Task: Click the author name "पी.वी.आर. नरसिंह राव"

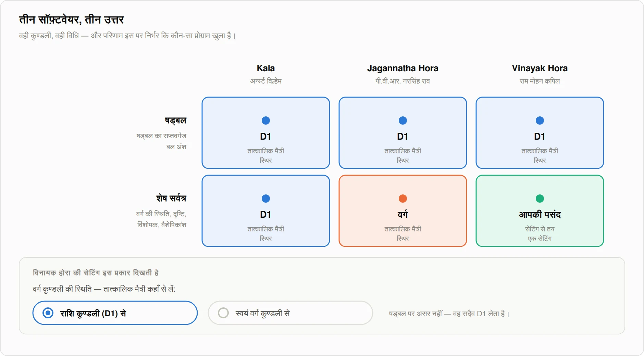Action: [403, 81]
